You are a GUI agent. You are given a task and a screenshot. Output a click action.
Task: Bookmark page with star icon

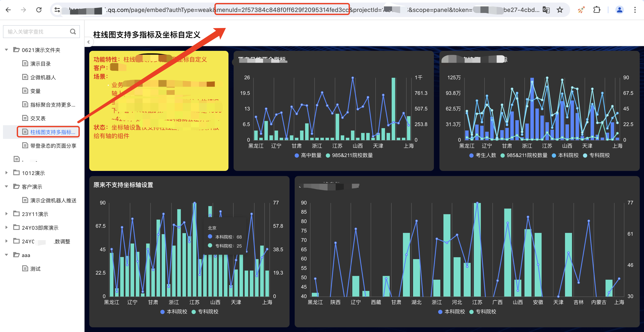[560, 10]
